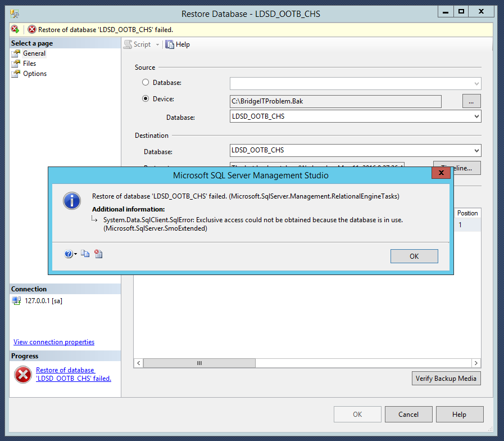Select the Database source radio button
The height and width of the screenshot is (441, 504).
(x=146, y=83)
